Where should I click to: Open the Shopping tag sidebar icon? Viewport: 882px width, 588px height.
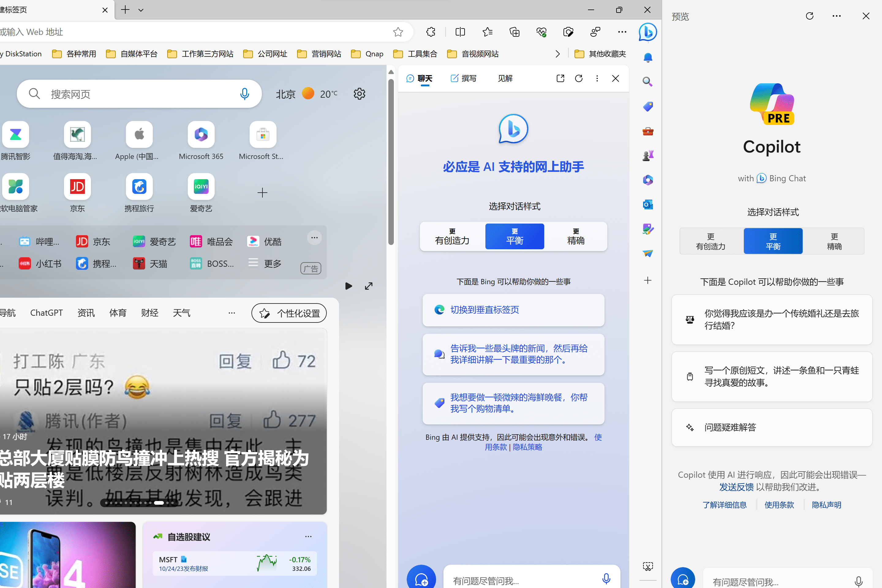pyautogui.click(x=648, y=107)
